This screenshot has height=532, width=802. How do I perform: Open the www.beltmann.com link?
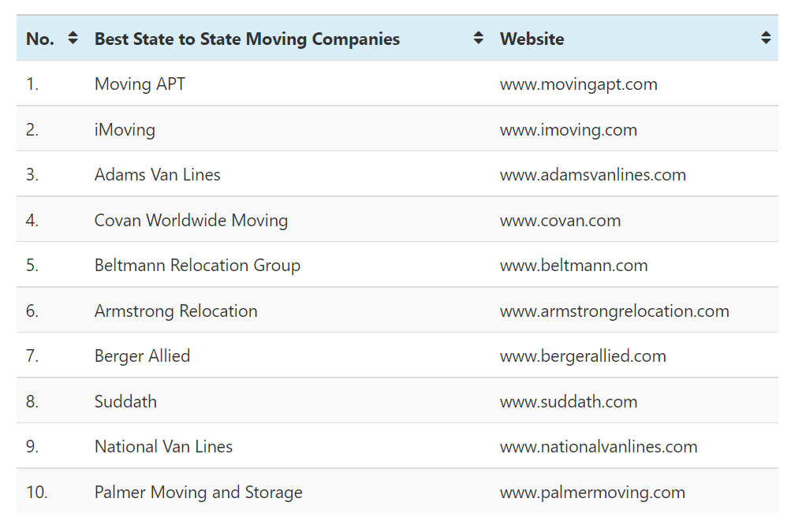pos(573,266)
